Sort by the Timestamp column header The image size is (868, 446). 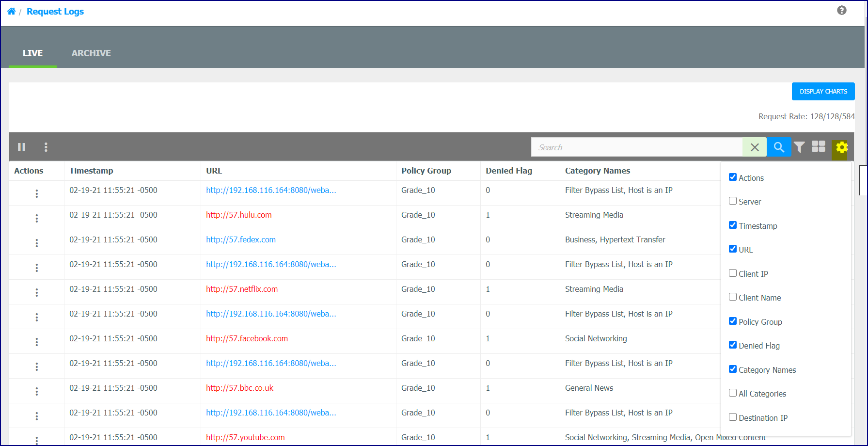(x=91, y=171)
